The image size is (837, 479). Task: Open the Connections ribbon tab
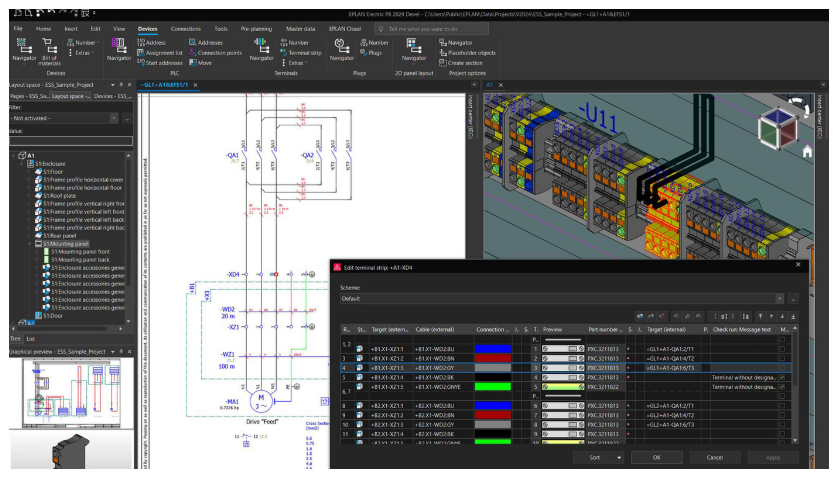185,29
